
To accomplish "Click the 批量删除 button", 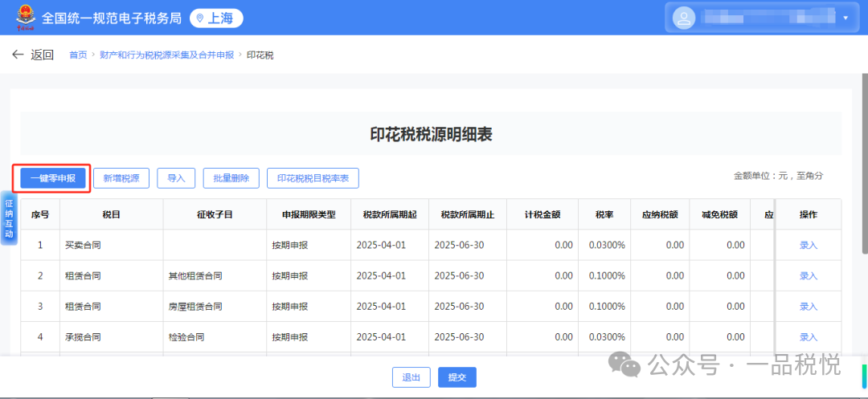I will [x=231, y=178].
